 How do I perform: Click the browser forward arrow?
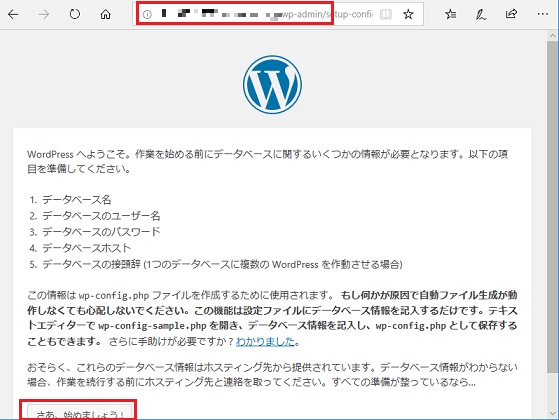(44, 14)
